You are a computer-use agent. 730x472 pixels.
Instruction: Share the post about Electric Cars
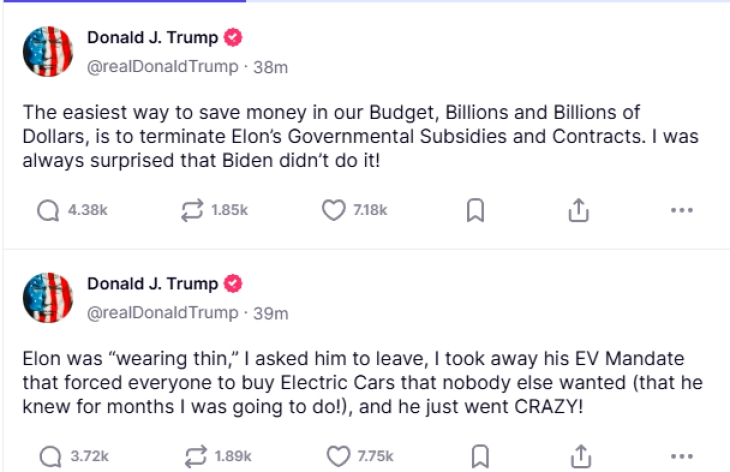coord(577,457)
